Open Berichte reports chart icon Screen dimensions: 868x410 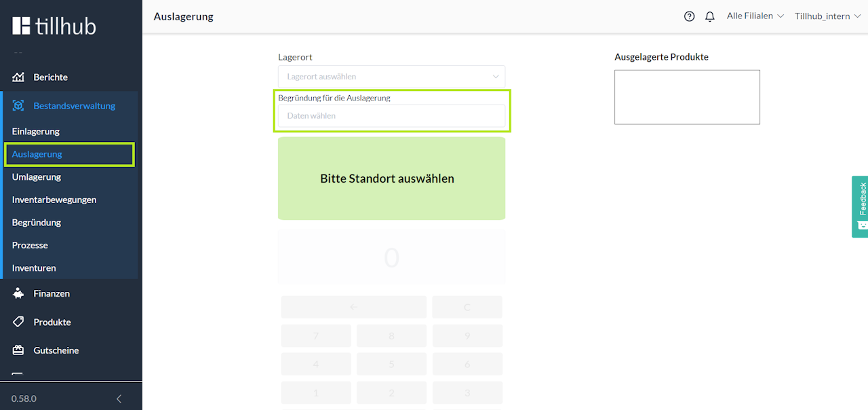(x=18, y=77)
